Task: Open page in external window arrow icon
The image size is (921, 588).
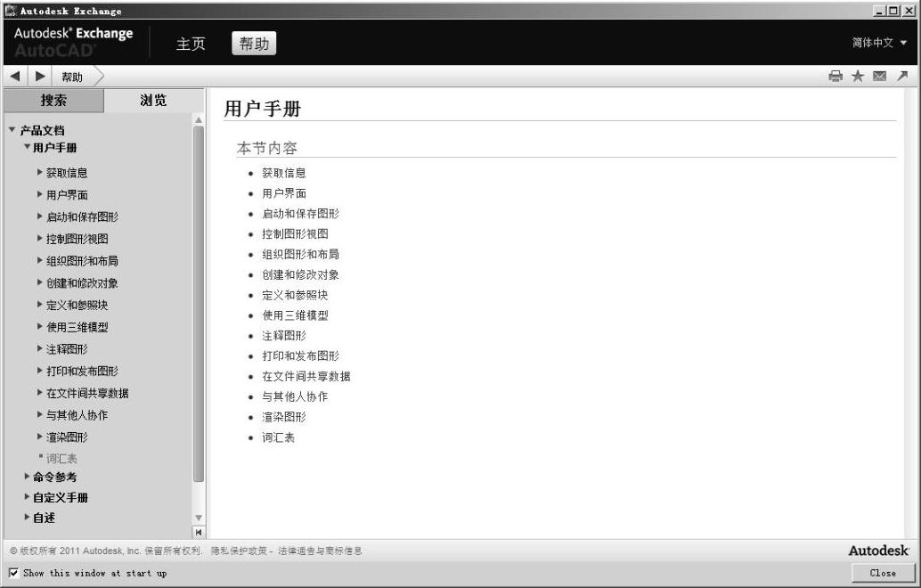Action: click(x=902, y=76)
